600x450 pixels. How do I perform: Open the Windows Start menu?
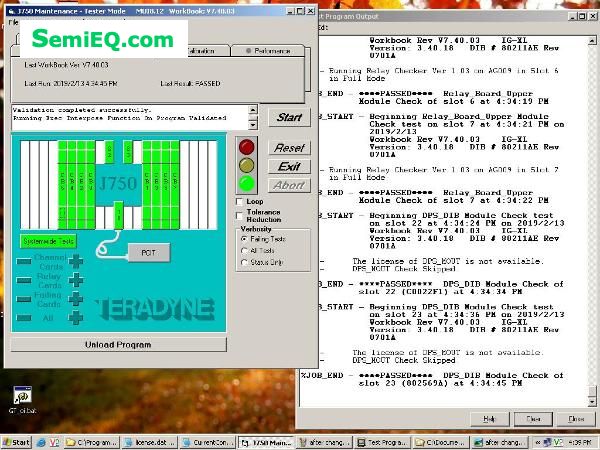tap(16, 443)
